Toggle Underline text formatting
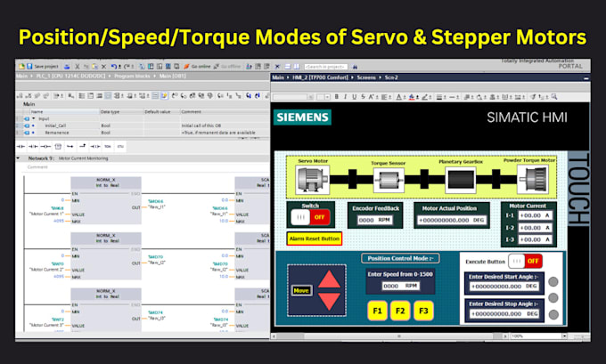Image resolution: width=606 pixels, height=364 pixels. pyautogui.click(x=354, y=96)
